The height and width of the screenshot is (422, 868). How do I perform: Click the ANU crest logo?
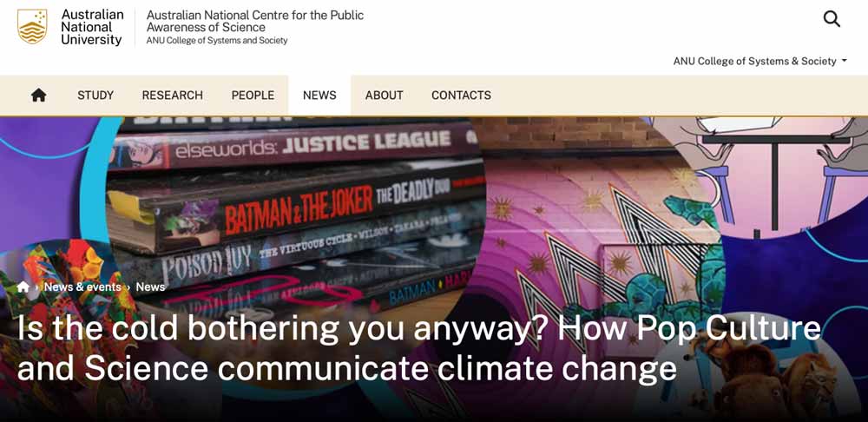(x=33, y=27)
